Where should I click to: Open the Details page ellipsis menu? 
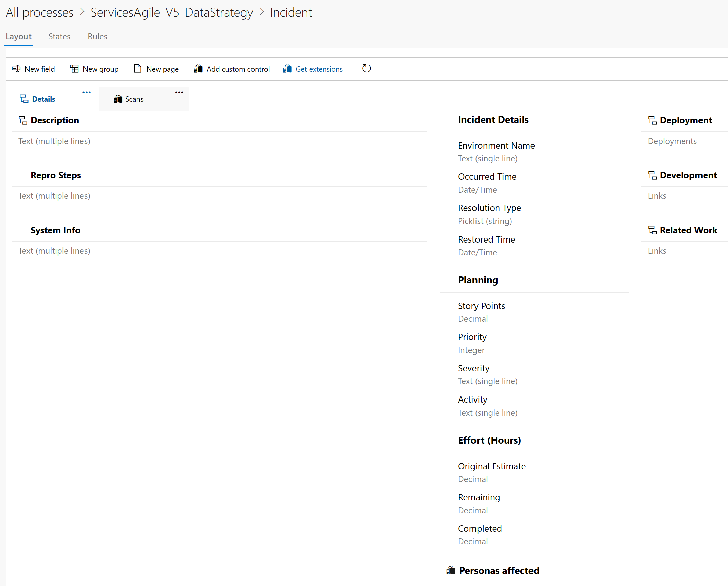[x=87, y=92]
